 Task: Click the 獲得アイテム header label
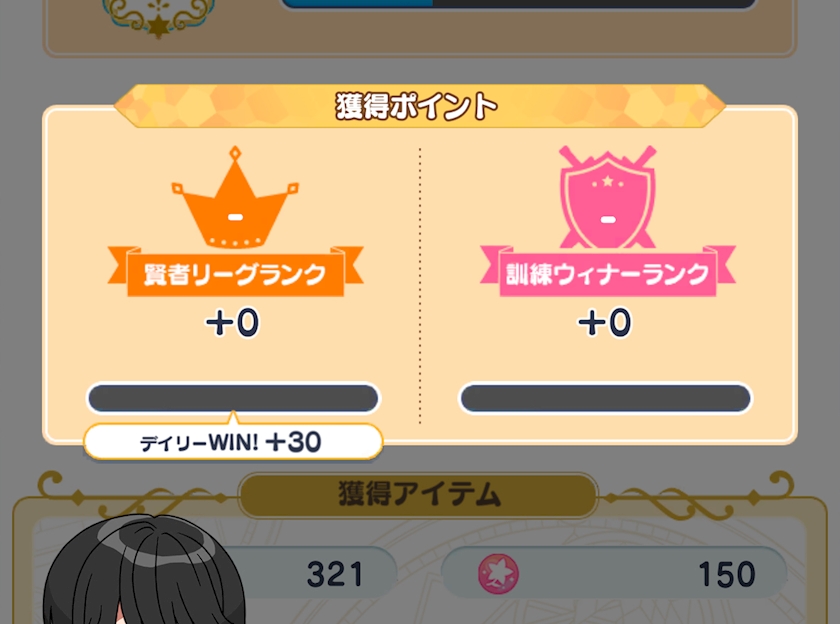tap(418, 494)
